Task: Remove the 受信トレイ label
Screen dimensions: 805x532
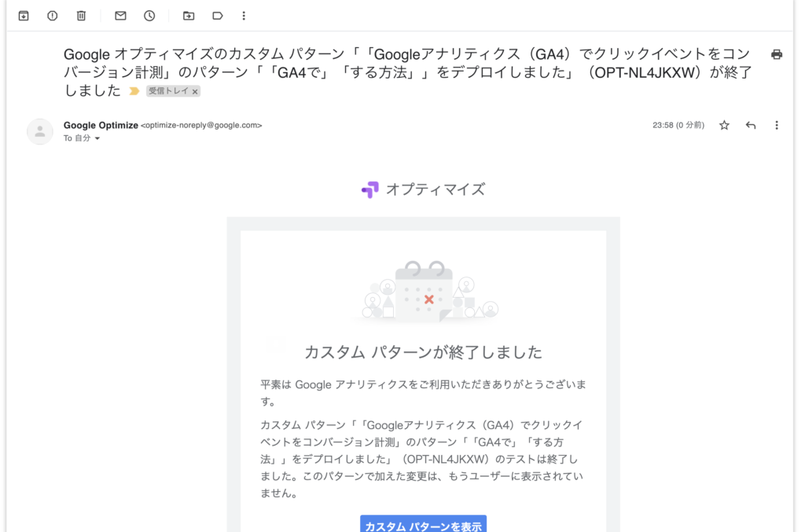Action: pos(195,92)
